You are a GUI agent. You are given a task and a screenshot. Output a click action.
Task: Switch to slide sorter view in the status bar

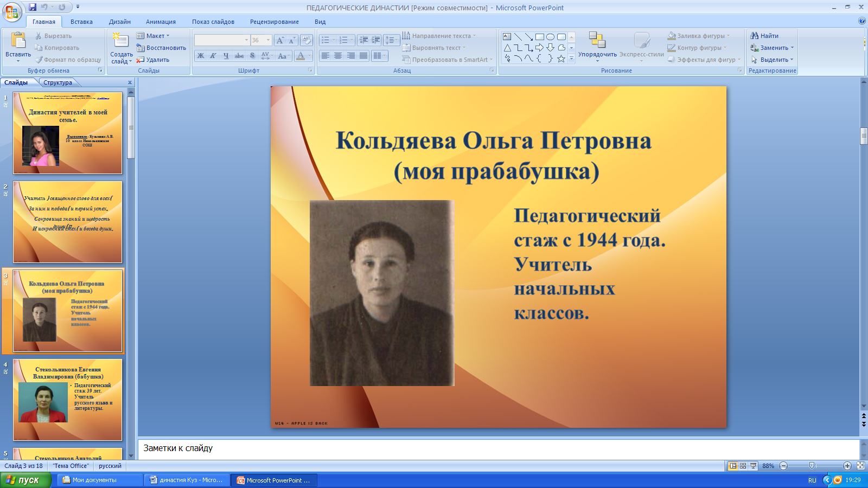(743, 466)
